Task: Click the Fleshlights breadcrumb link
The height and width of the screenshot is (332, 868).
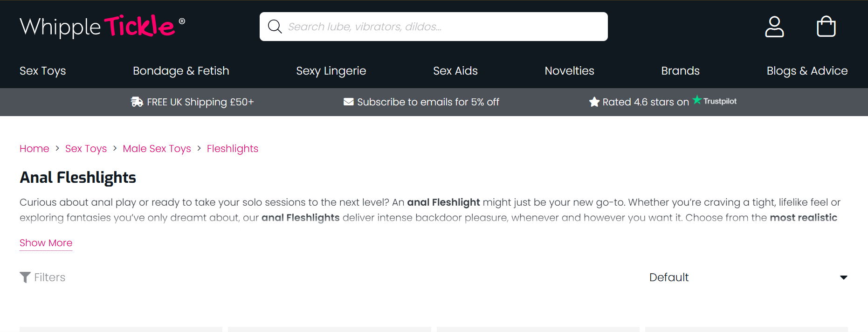Action: [233, 149]
